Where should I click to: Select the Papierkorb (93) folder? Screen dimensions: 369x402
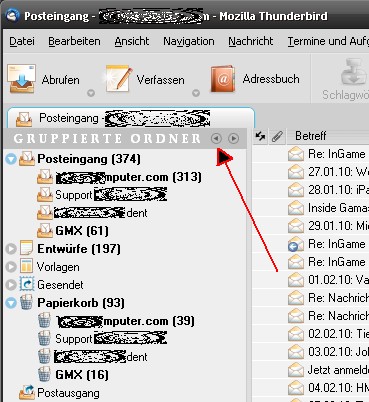[81, 303]
